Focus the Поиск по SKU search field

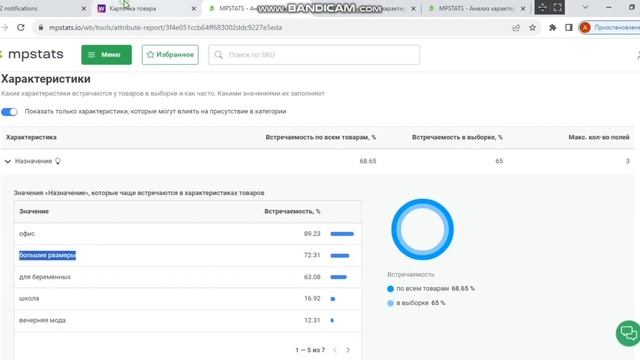[314, 55]
